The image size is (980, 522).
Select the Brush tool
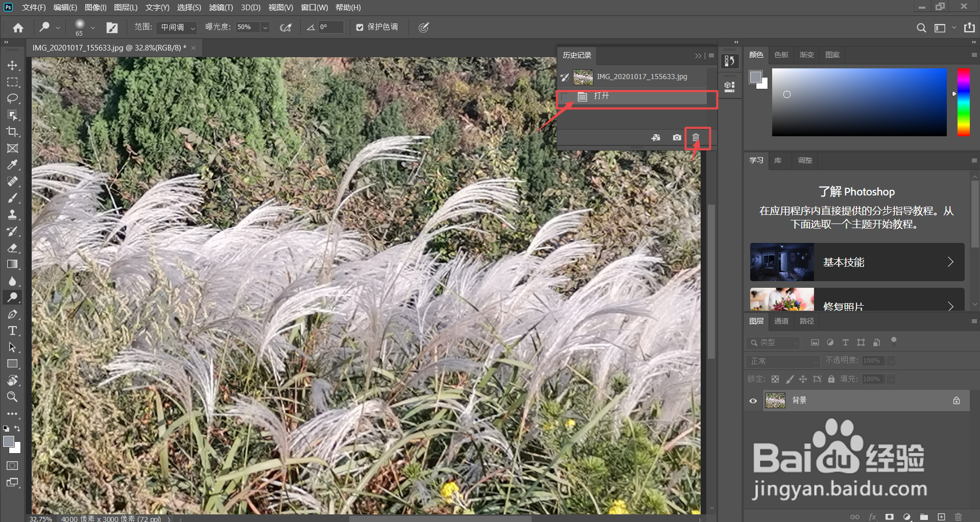(12, 198)
